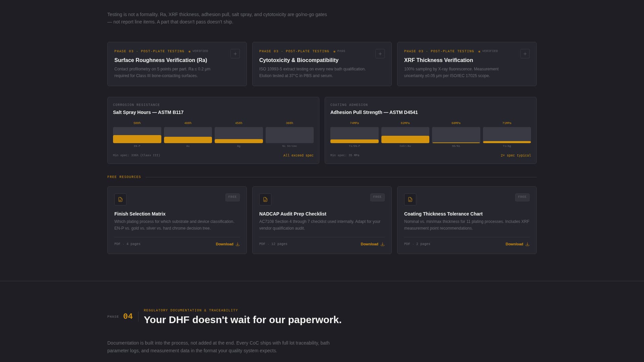Click the PASS status dot on Cytotoxicity card
This screenshot has width=644, height=362.
pyautogui.click(x=334, y=51)
